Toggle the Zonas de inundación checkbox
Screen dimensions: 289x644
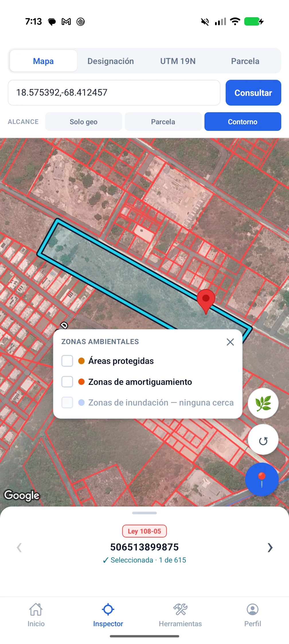coord(67,402)
